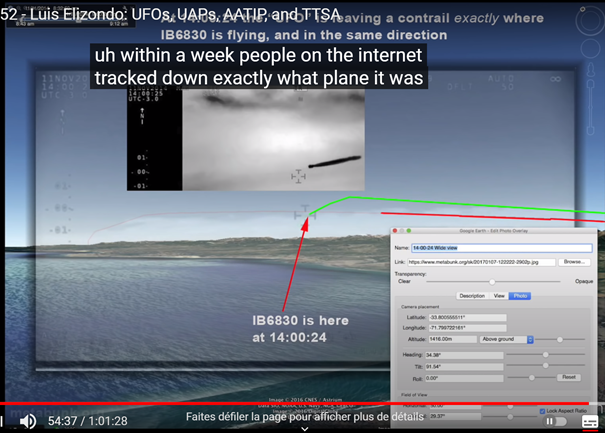Click the Longitude field in Camera placement

point(467,328)
